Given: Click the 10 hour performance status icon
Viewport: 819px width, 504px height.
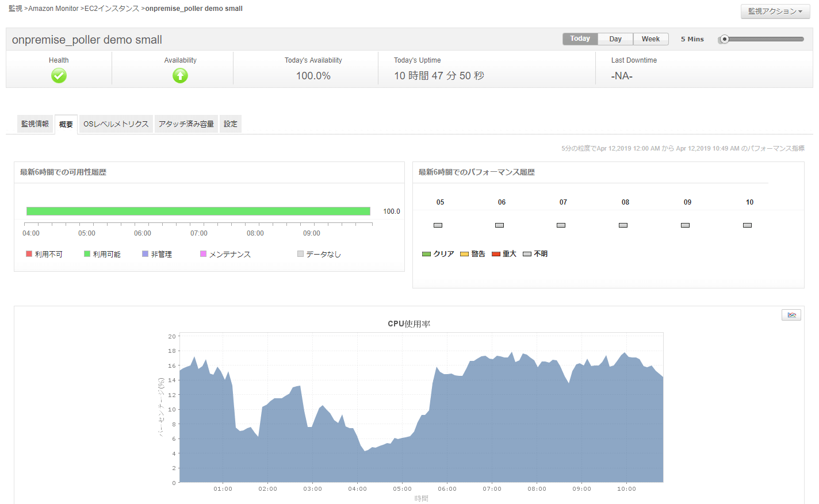Looking at the screenshot, I should 747,225.
